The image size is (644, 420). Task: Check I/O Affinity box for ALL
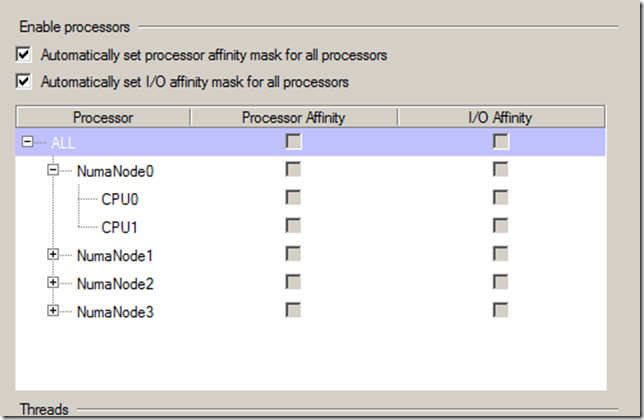click(500, 142)
